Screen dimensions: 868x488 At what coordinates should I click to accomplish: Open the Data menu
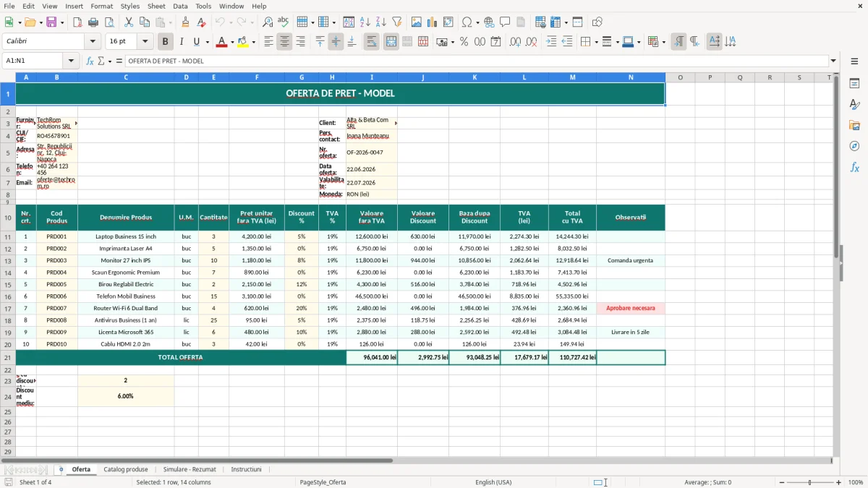180,6
